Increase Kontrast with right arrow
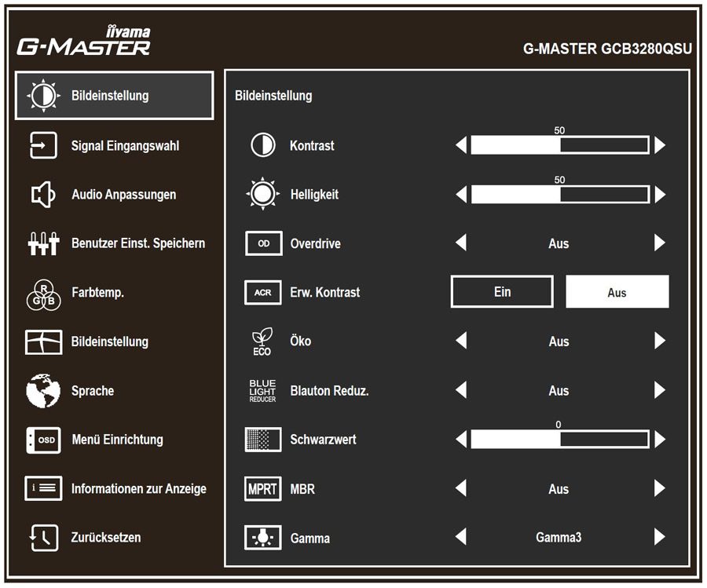Screen dimensions: 707x588 (660, 145)
